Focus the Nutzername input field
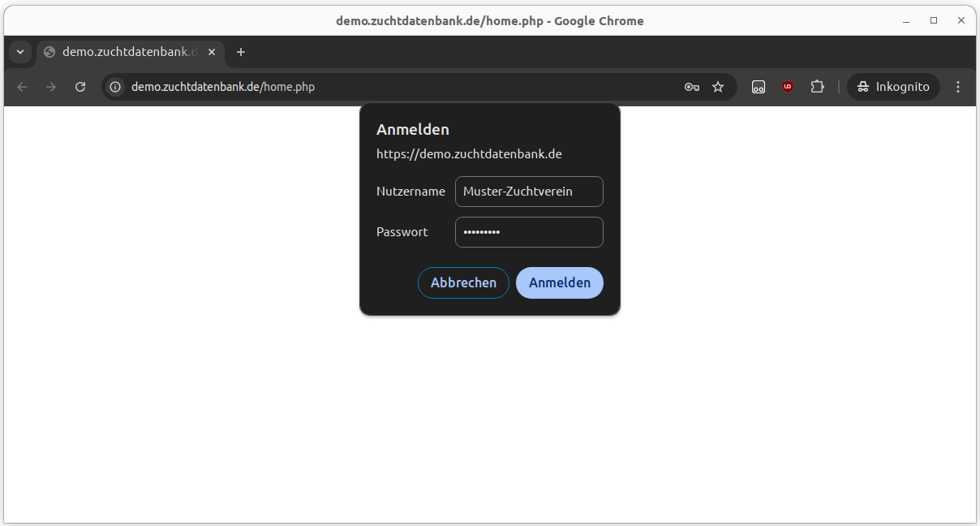 click(x=529, y=192)
